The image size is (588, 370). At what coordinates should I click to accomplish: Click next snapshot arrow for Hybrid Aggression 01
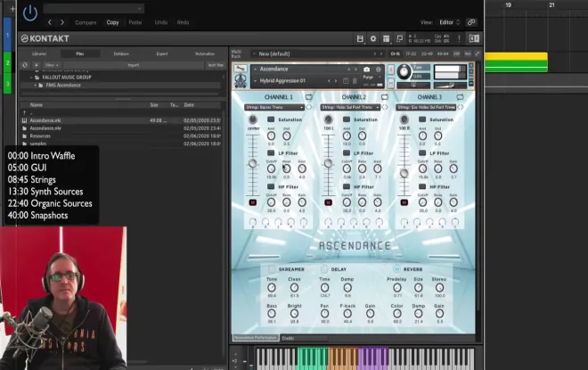(x=336, y=81)
